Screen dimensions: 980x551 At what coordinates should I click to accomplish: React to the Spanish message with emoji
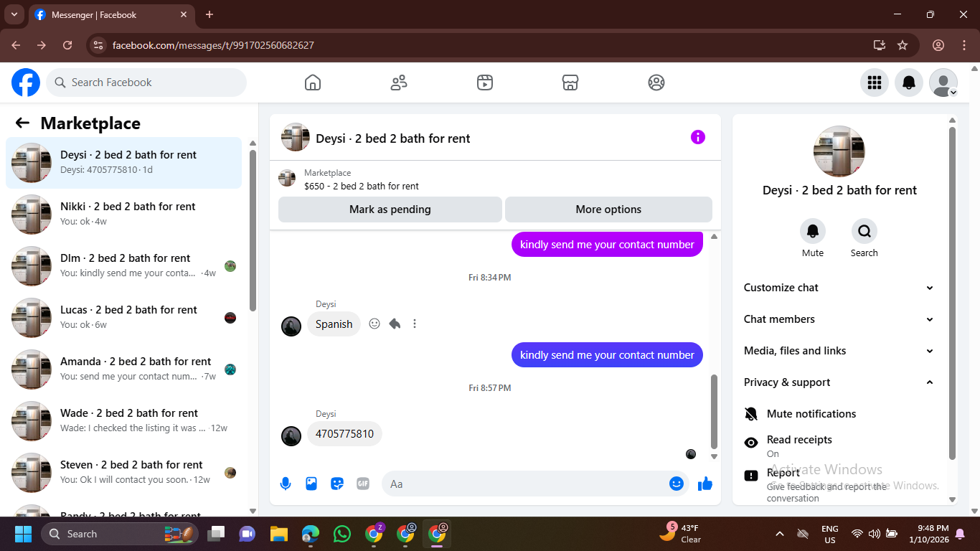click(x=374, y=324)
